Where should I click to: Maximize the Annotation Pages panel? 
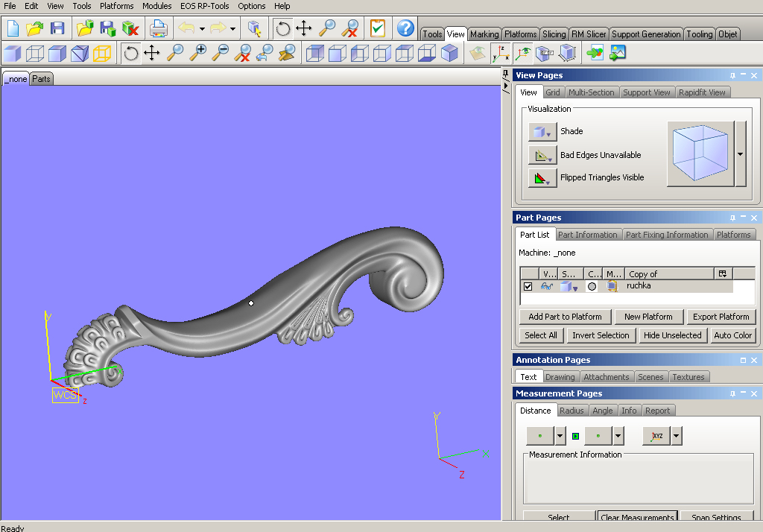[x=743, y=360]
